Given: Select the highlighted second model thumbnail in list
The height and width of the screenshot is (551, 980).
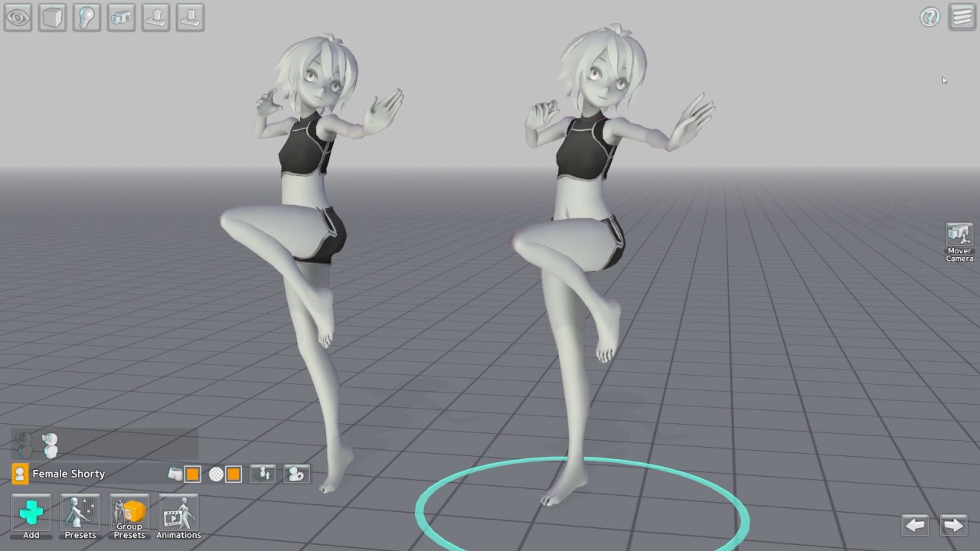Looking at the screenshot, I should 50,445.
